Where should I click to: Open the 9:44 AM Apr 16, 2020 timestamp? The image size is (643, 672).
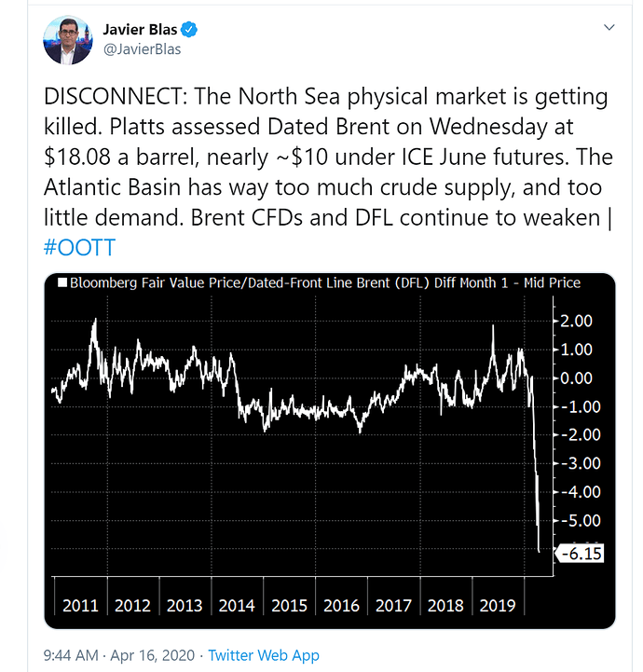119,655
